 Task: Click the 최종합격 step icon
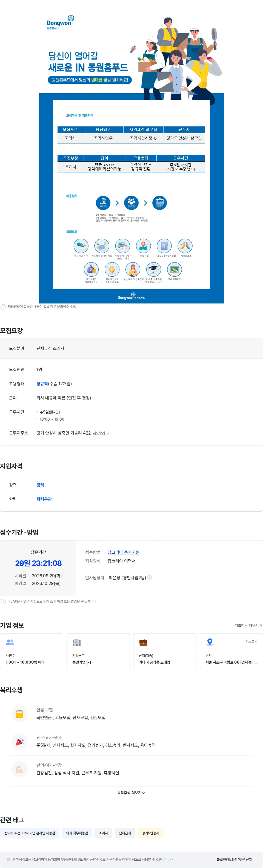pos(159,203)
